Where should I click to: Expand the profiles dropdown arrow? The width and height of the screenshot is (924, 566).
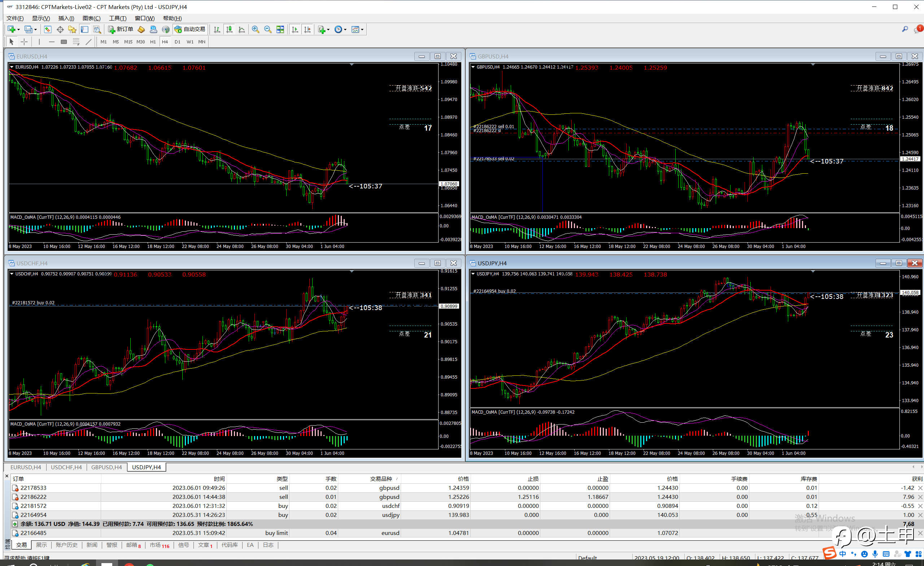click(36, 30)
